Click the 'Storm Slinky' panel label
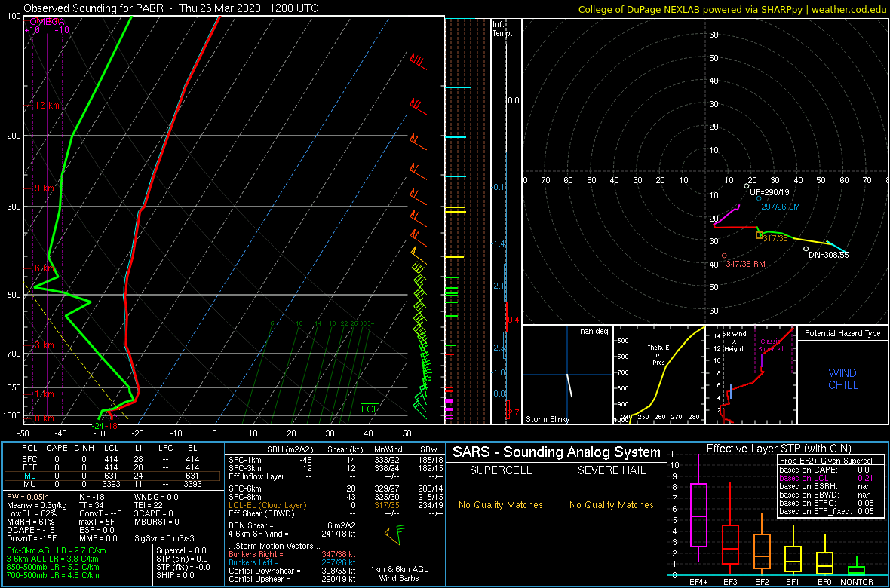The width and height of the screenshot is (890, 588). coord(548,419)
